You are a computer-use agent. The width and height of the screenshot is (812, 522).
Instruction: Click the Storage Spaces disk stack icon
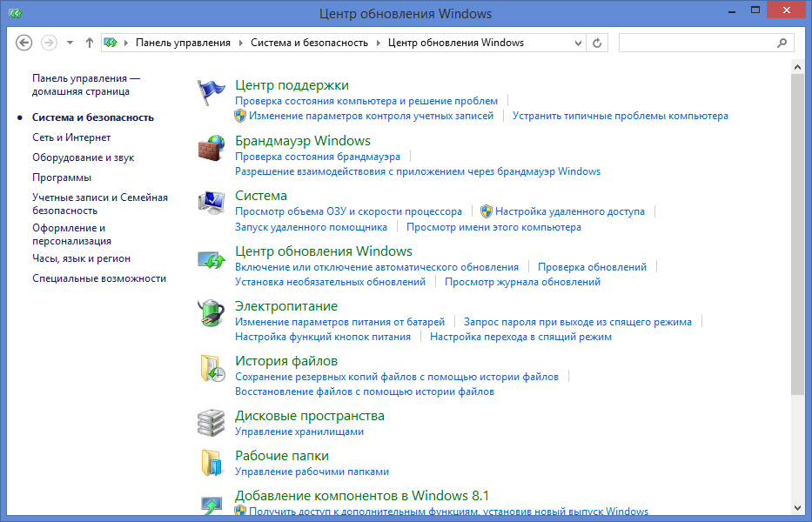coord(211,423)
